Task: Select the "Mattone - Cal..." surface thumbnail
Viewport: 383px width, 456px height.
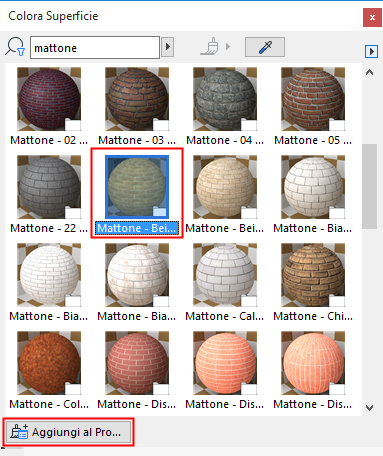Action: coord(225,275)
